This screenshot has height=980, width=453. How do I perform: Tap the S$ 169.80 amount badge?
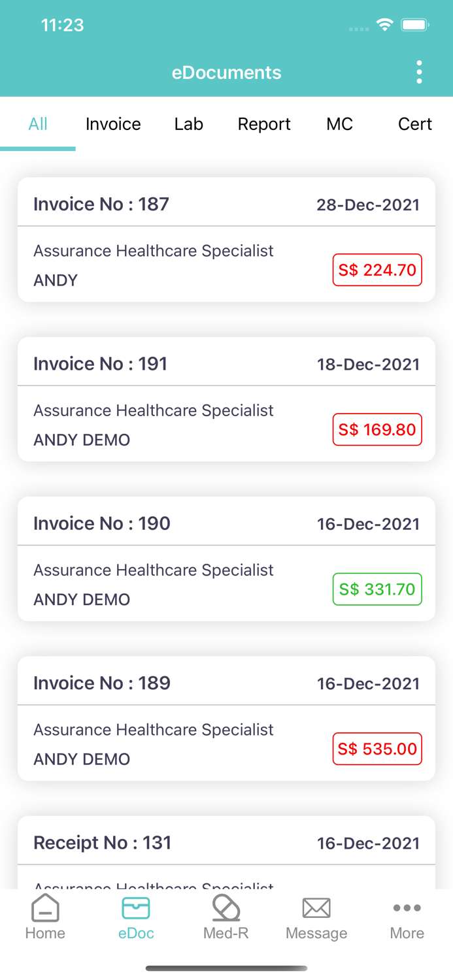(377, 429)
